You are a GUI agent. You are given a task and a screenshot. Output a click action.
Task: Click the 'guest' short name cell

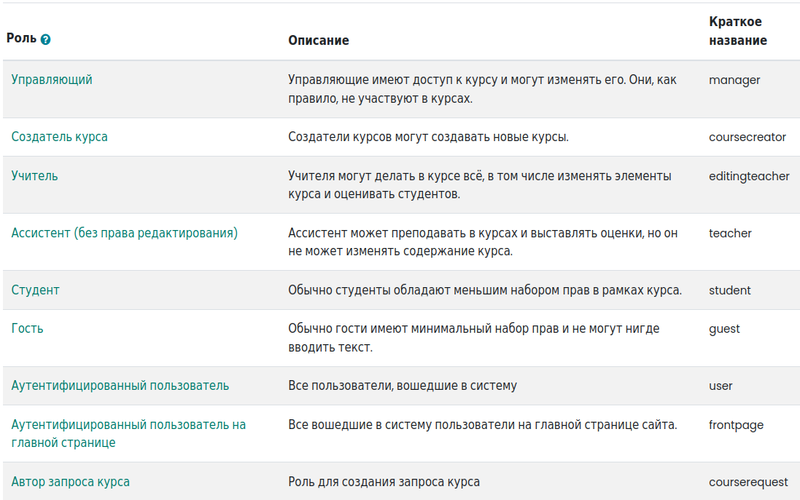coord(724,329)
